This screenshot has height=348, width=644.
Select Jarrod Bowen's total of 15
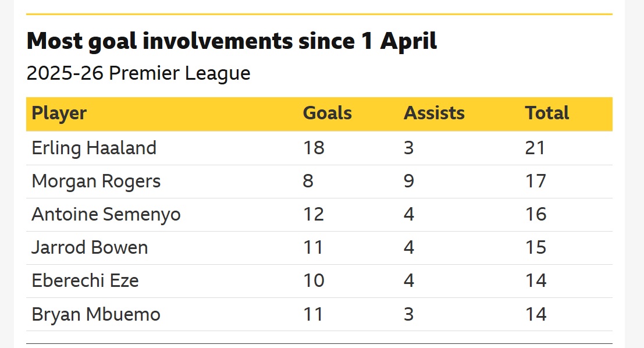coord(536,247)
